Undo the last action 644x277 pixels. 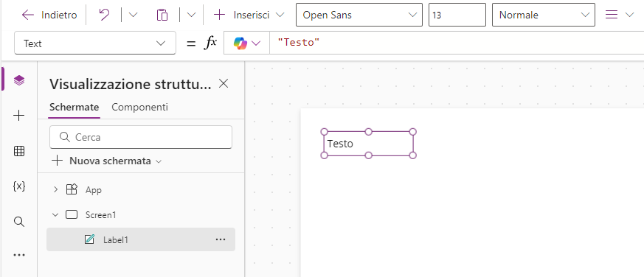(x=104, y=15)
